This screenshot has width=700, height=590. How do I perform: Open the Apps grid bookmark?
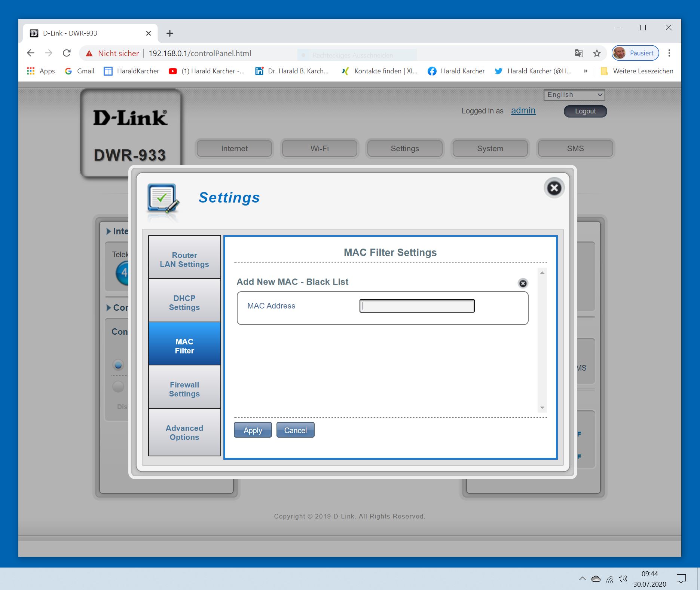coord(41,71)
